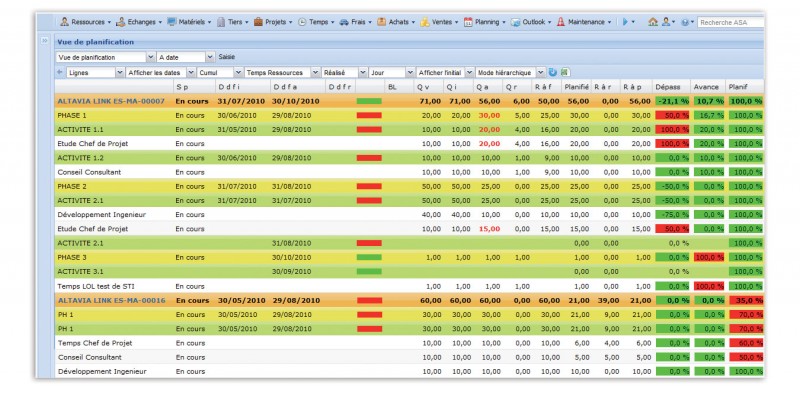Click the refresh icon in filter bar
Image resolution: width=800 pixels, height=414 pixels.
pos(553,73)
